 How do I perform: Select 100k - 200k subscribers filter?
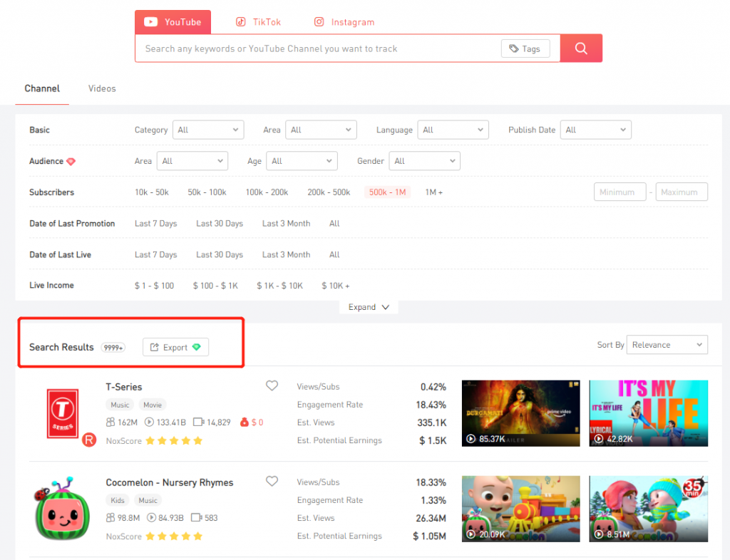click(x=267, y=192)
